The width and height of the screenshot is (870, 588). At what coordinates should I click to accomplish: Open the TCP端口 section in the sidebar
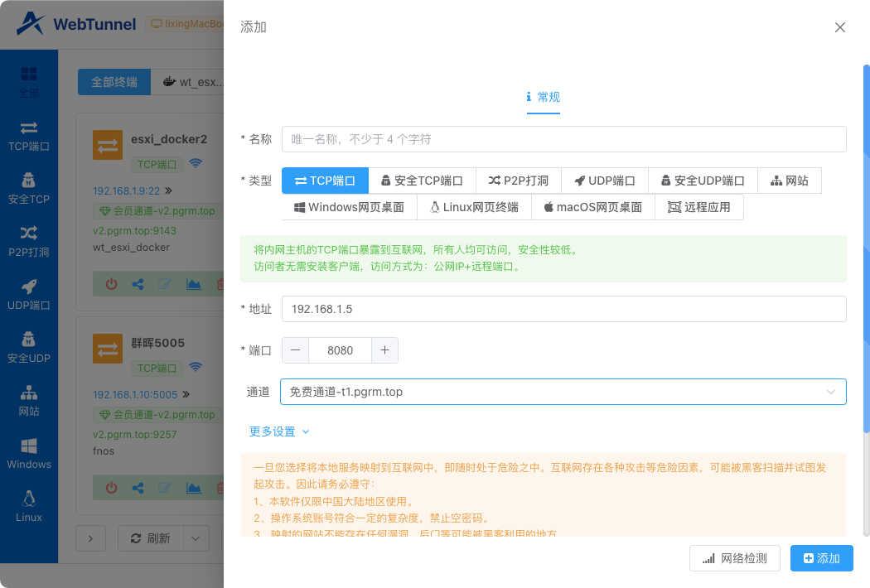29,137
